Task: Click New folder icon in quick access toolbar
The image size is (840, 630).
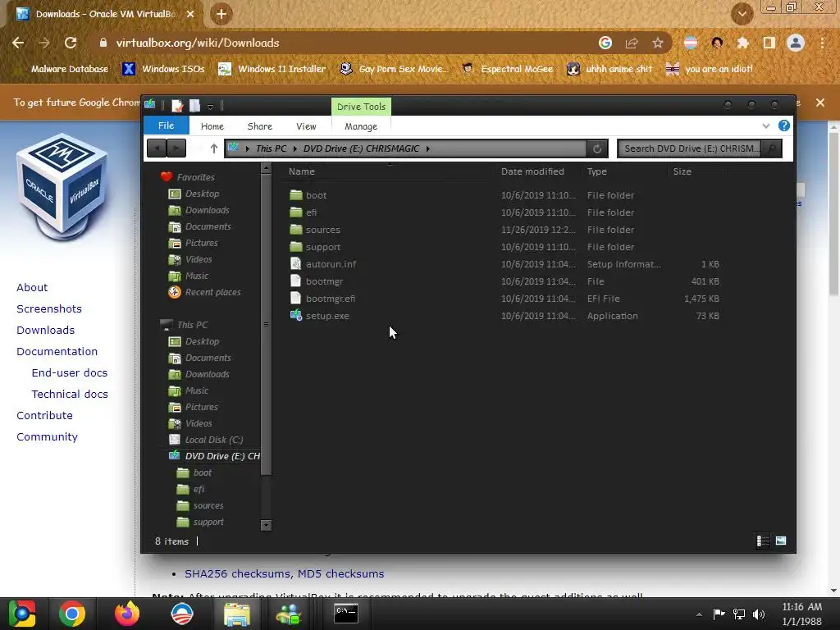Action: (194, 106)
